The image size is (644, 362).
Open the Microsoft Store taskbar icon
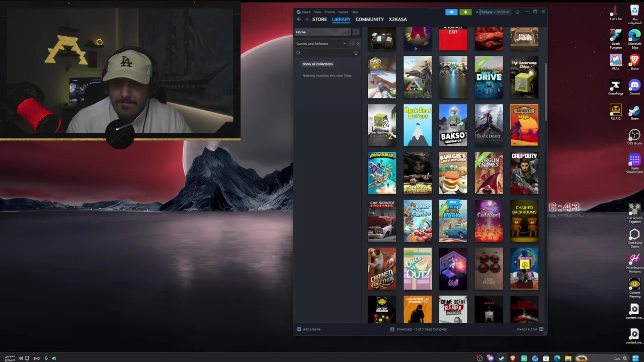coord(546,358)
